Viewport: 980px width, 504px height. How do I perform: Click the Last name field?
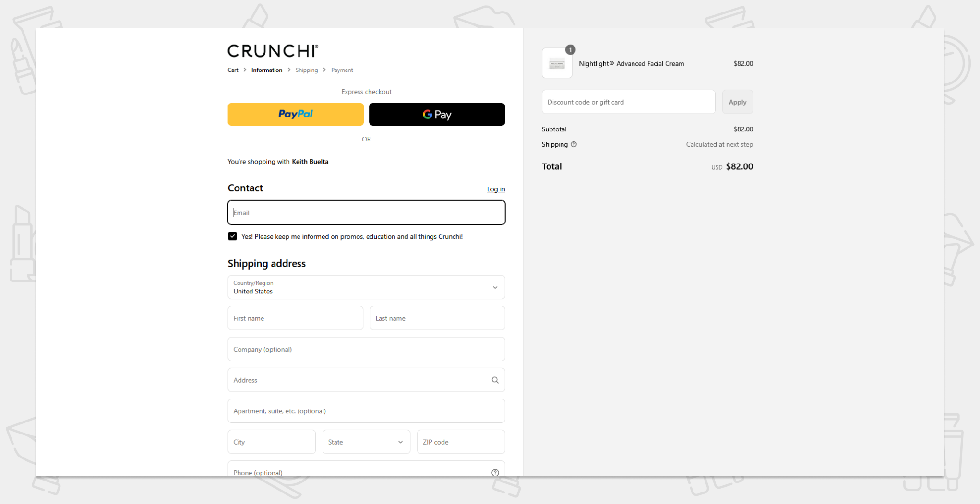tap(437, 318)
